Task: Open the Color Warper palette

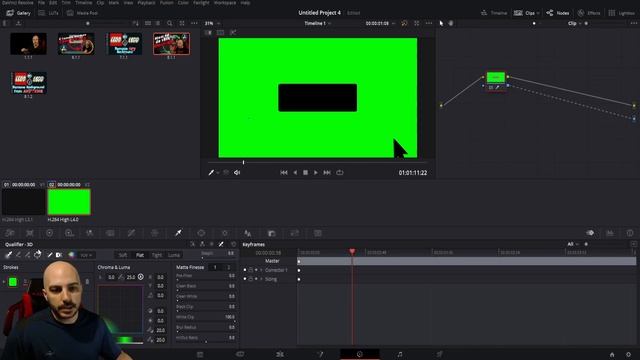Action: 155,233
